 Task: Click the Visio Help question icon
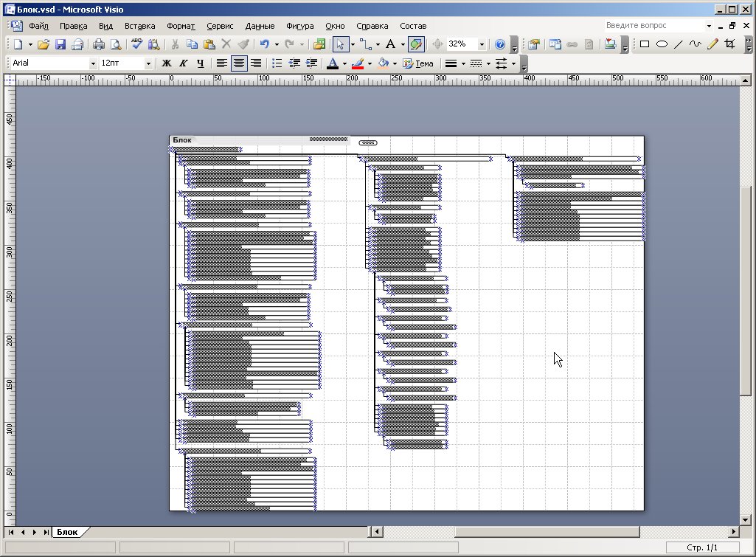point(500,44)
